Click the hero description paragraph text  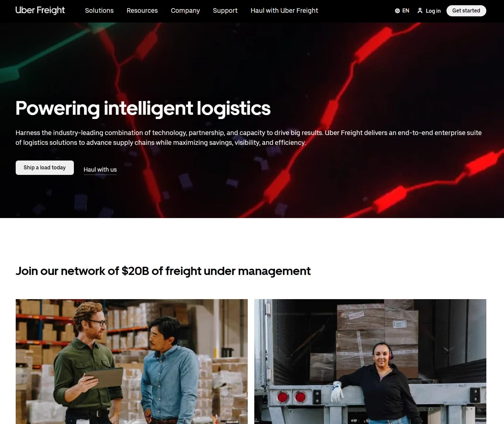click(x=248, y=138)
